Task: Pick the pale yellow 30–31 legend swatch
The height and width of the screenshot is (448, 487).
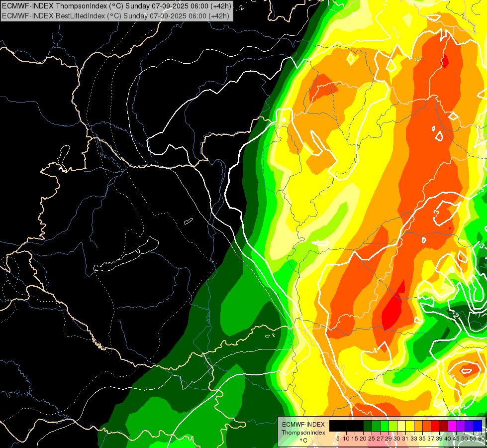Action: pyautogui.click(x=401, y=426)
